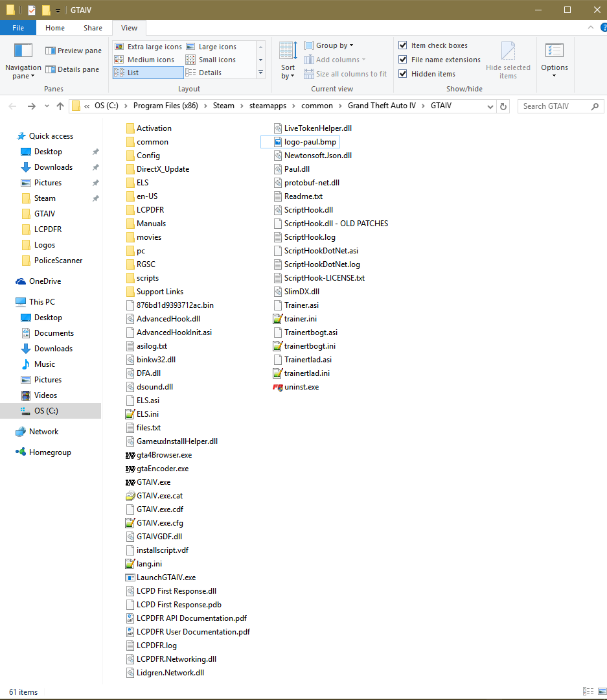The height and width of the screenshot is (700, 607).
Task: Click the Homegroup icon in sidebar
Action: click(21, 452)
